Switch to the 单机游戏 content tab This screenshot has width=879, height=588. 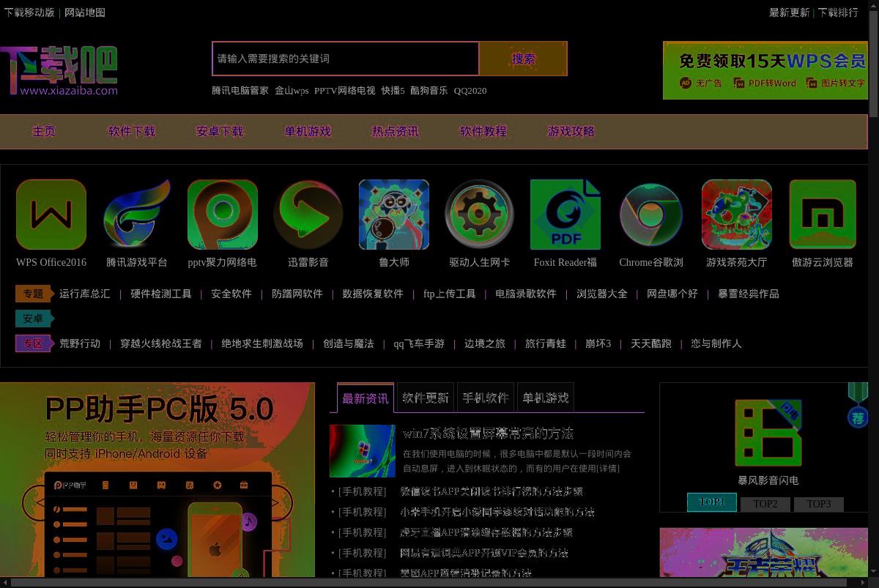pyautogui.click(x=546, y=398)
